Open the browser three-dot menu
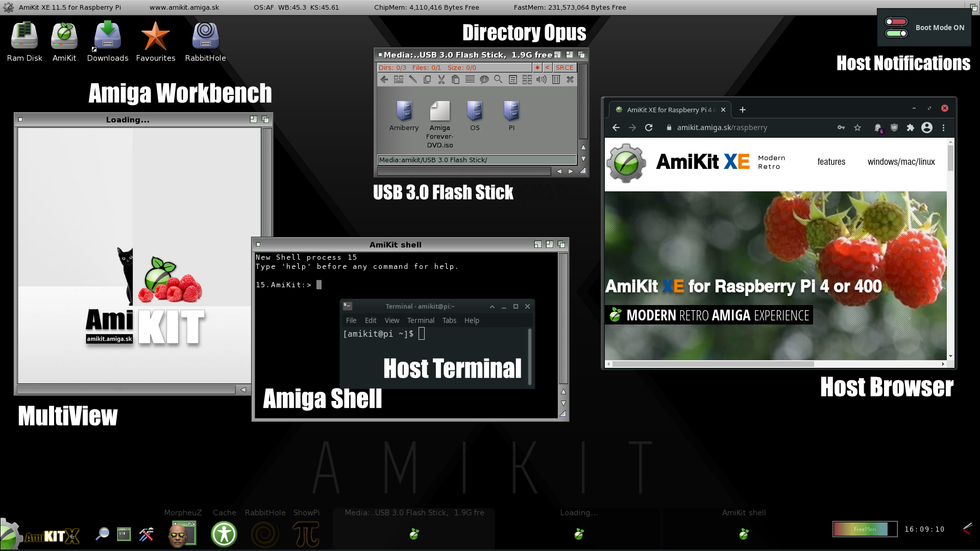This screenshot has width=980, height=551. coord(943,128)
